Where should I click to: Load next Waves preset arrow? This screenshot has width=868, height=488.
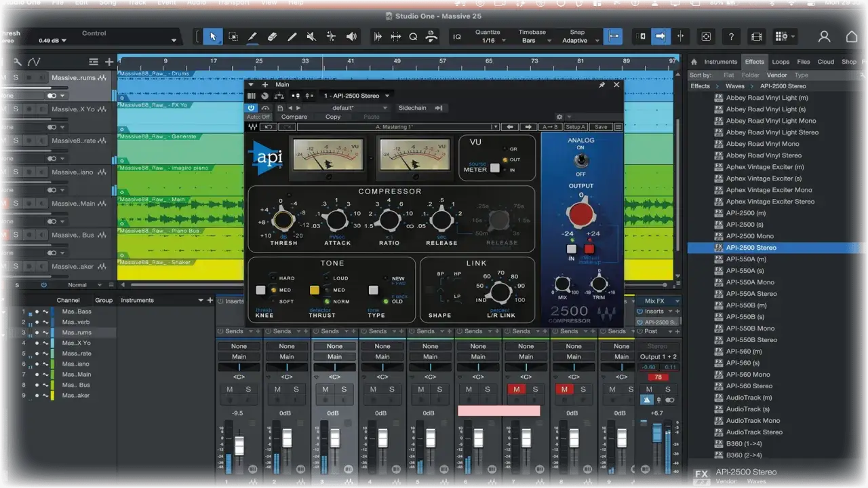528,127
